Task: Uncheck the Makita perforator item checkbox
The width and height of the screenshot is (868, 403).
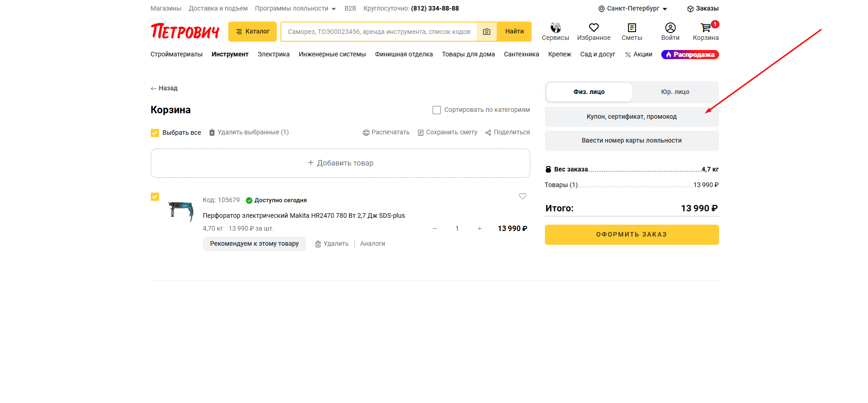Action: coord(155,197)
